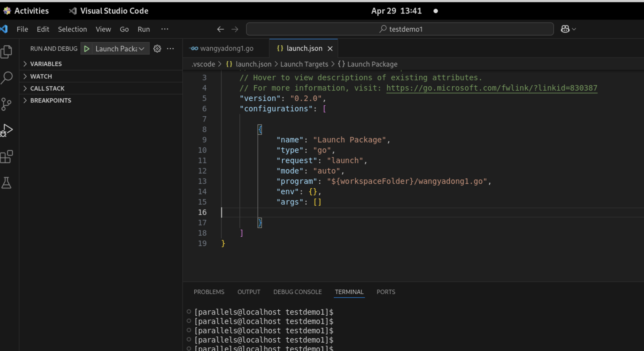
Task: Switch to the DEBUG CONSOLE panel tab
Action: 297,292
